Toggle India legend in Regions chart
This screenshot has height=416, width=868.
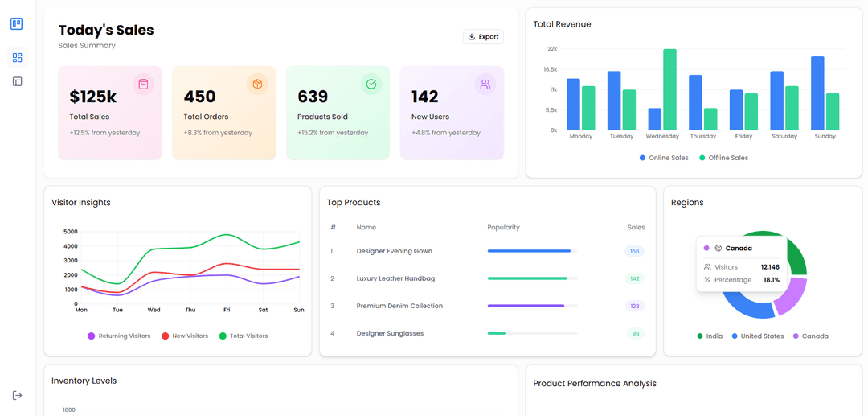[x=710, y=336]
